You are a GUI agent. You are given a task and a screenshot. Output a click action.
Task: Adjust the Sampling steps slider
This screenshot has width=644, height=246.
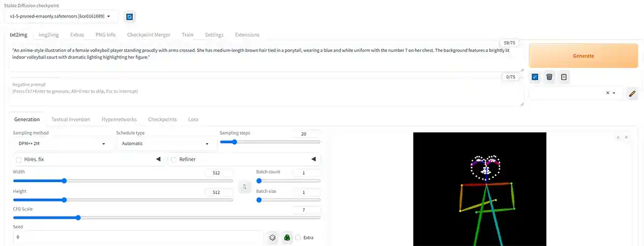point(270,142)
